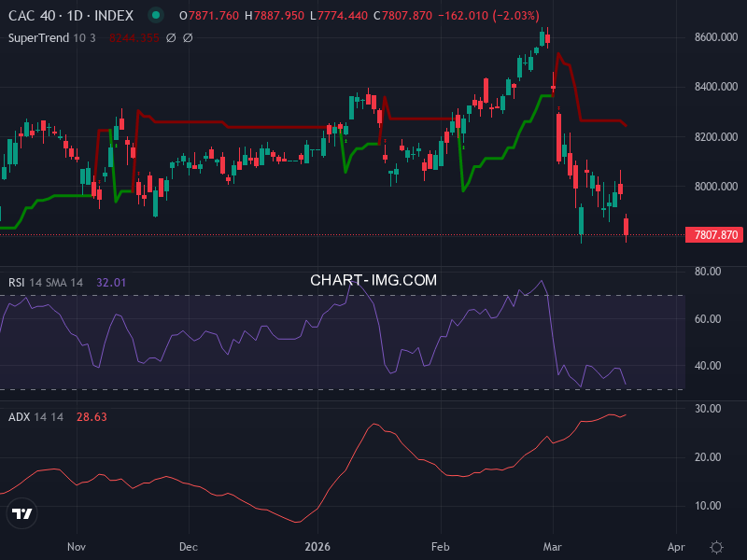Select the Mar label on the time axis
Screen dimensions: 747x560
click(553, 547)
